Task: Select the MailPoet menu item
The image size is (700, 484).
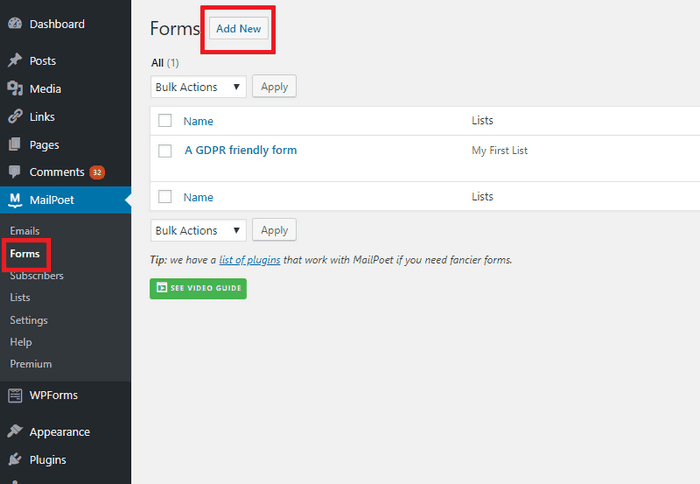Action: [66, 200]
